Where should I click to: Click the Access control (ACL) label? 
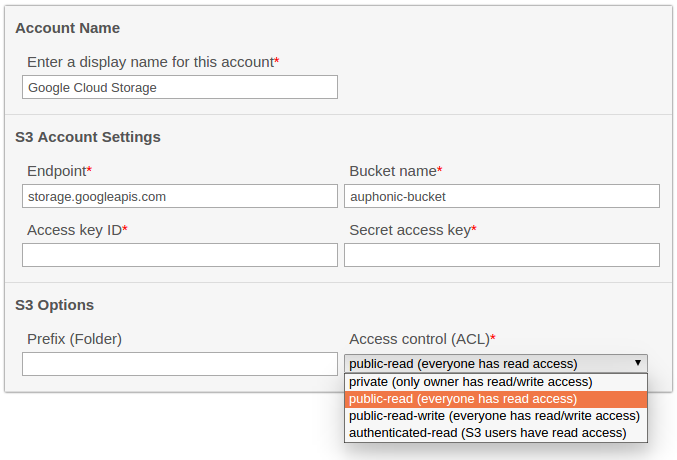[420, 339]
